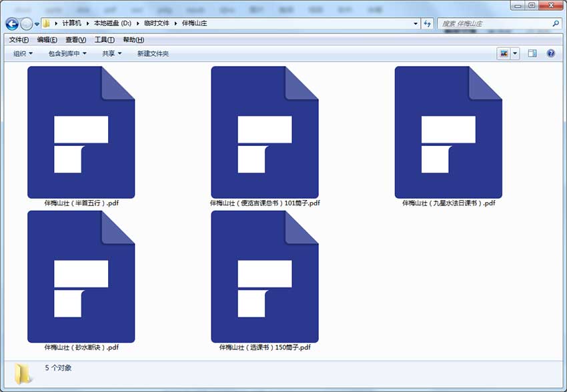This screenshot has width=567, height=392.
Task: Open recent locations dropdown next to navigation arrows
Action: [x=37, y=24]
